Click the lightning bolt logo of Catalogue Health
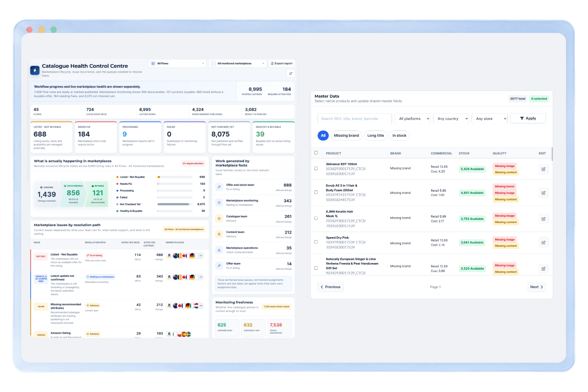Screen dimensions: 588x392 click(x=35, y=70)
